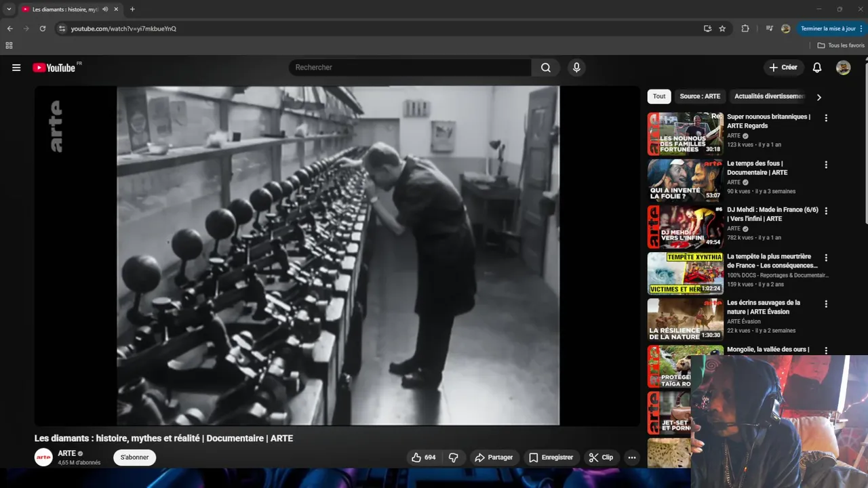Open the ARTE channel name link
The height and width of the screenshot is (488, 868).
pos(66,453)
